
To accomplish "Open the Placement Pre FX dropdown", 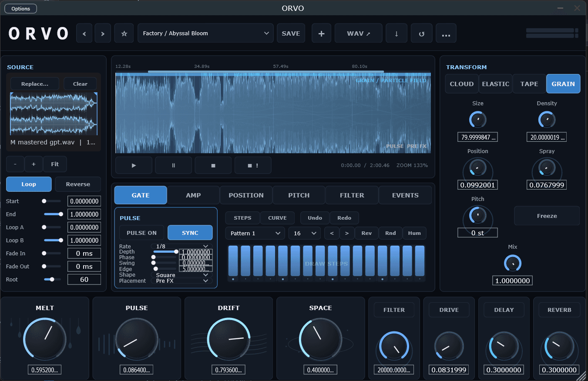I will click(x=181, y=281).
